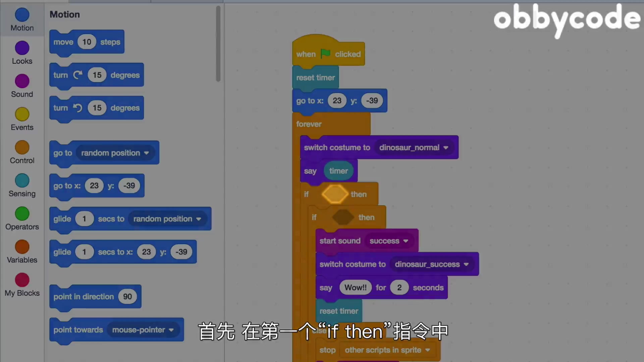This screenshot has width=644, height=362.
Task: Select the Operators category icon
Action: (x=22, y=214)
